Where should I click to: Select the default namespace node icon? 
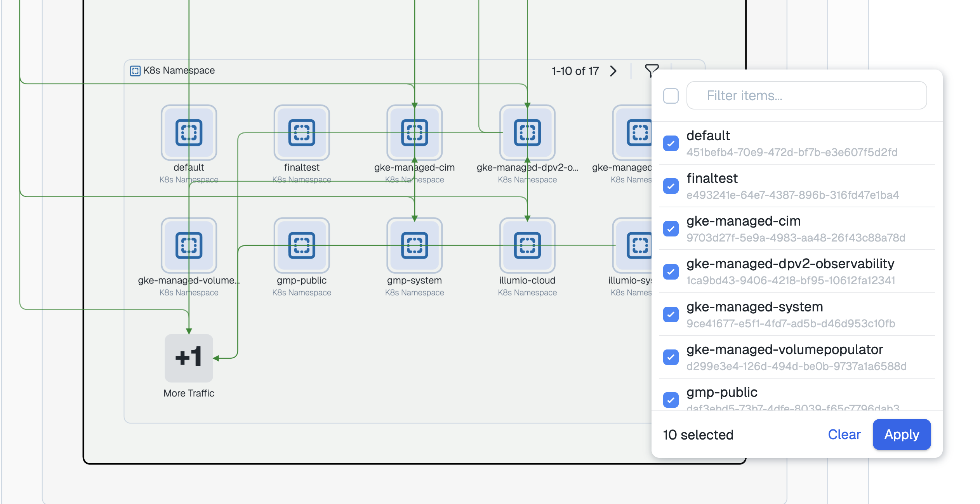pyautogui.click(x=189, y=133)
